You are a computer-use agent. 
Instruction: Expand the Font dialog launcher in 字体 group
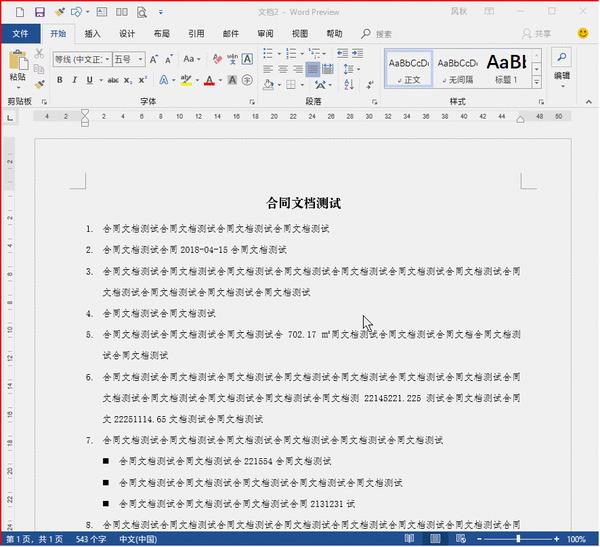click(249, 102)
